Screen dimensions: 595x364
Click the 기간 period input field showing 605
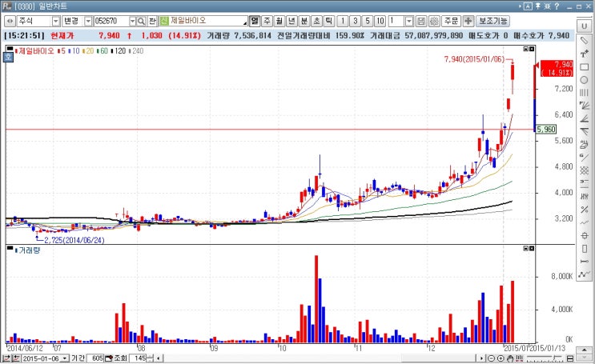pos(95,358)
